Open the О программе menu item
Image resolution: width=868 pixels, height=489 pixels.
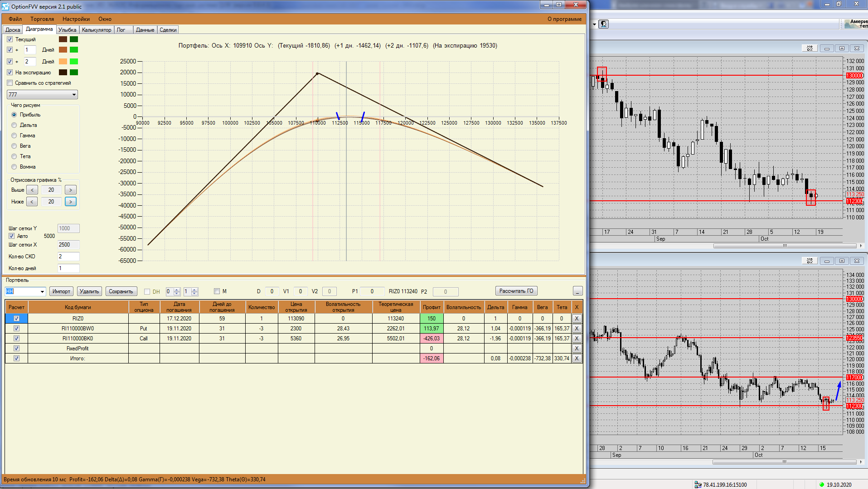[564, 19]
